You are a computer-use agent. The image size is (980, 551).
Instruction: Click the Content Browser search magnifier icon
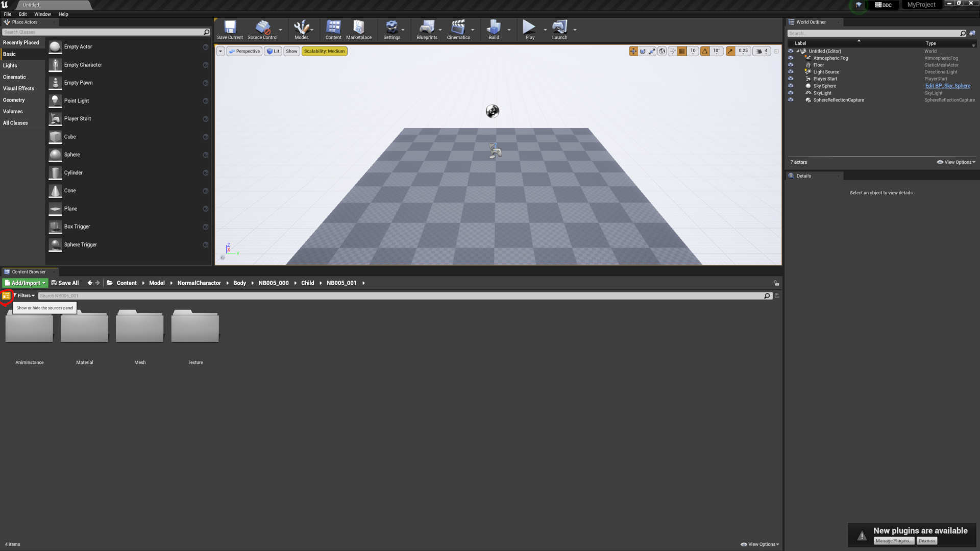(767, 296)
